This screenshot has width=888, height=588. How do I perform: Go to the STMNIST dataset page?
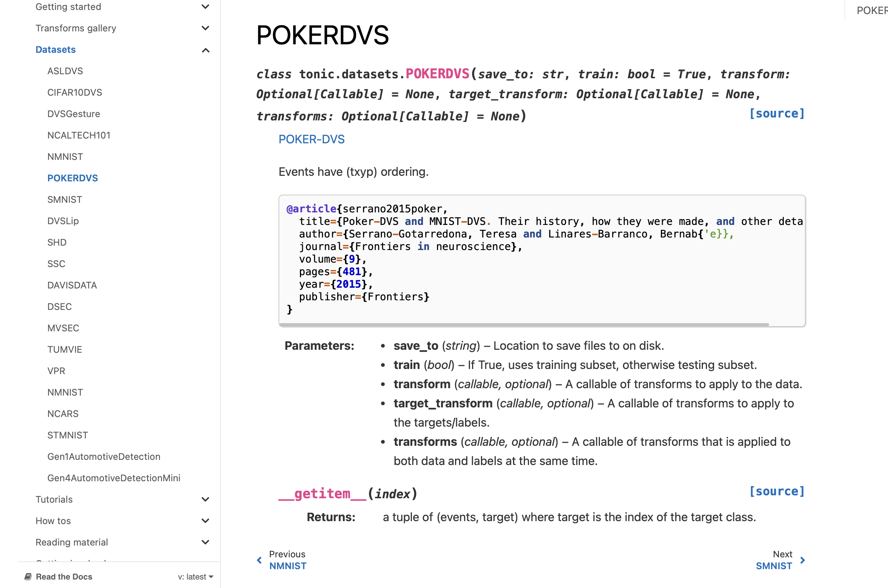(68, 435)
